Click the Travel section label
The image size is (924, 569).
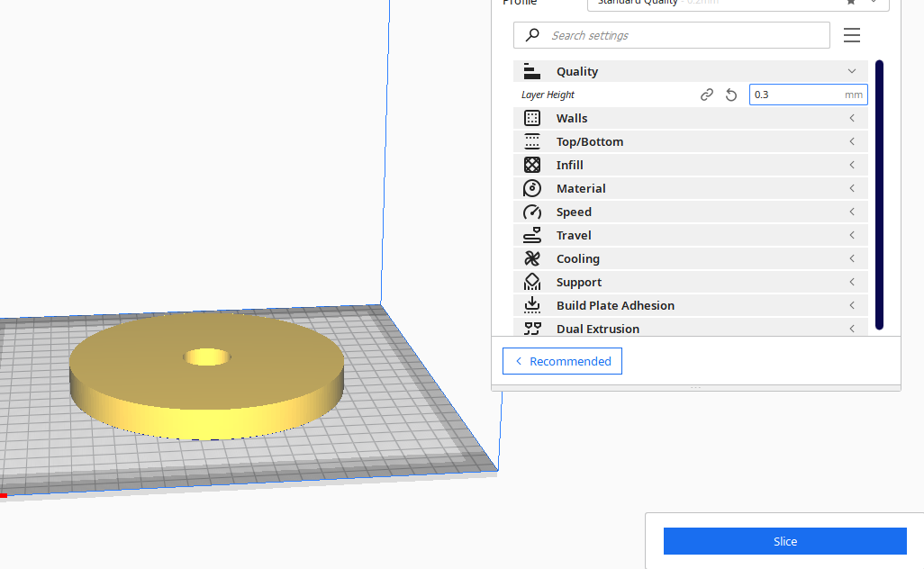(574, 235)
